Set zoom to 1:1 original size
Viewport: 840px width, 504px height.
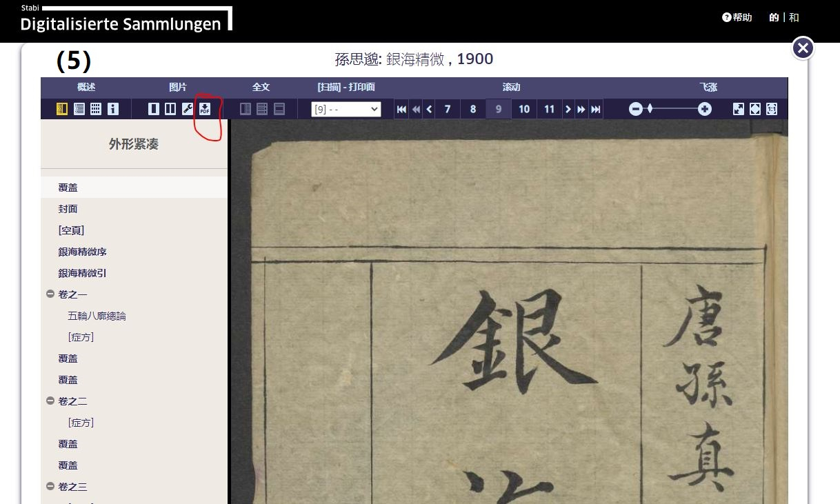tap(772, 109)
